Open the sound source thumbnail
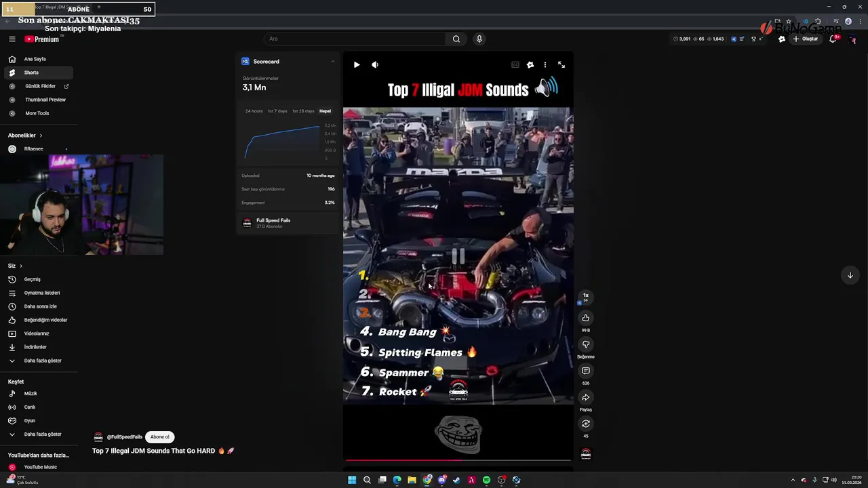Viewport: 868px width, 488px height. [x=586, y=453]
